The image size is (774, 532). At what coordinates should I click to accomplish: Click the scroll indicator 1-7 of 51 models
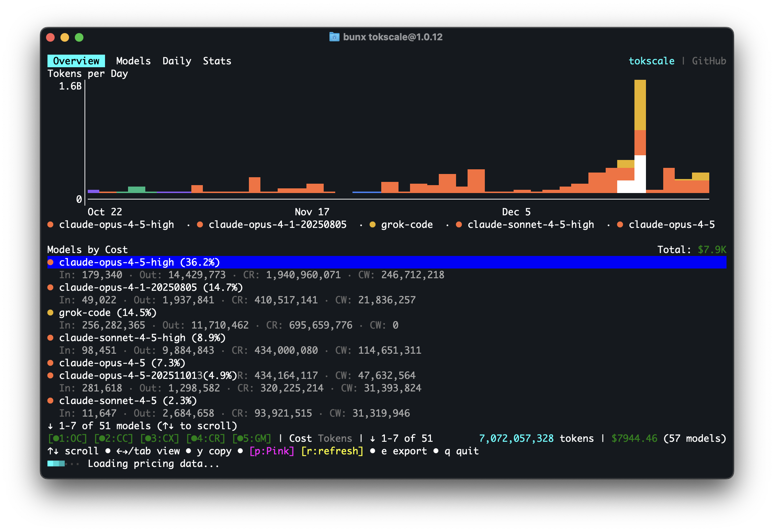pos(142,426)
